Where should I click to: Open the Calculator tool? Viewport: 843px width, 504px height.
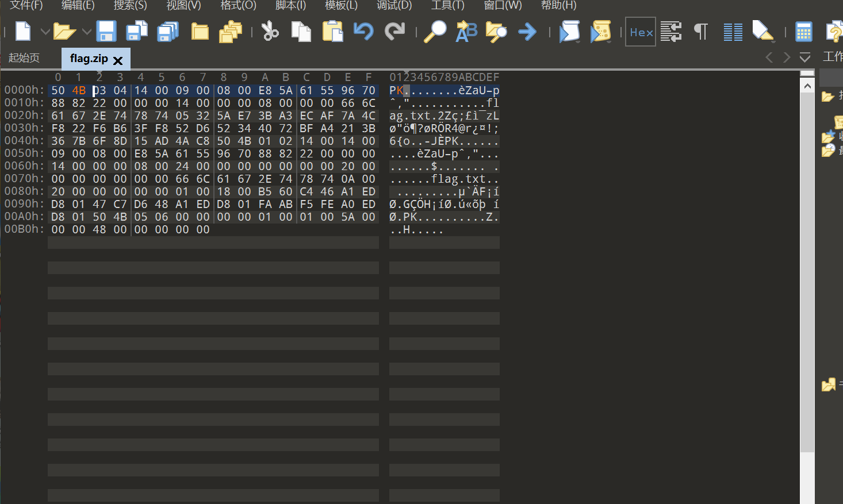[x=803, y=31]
